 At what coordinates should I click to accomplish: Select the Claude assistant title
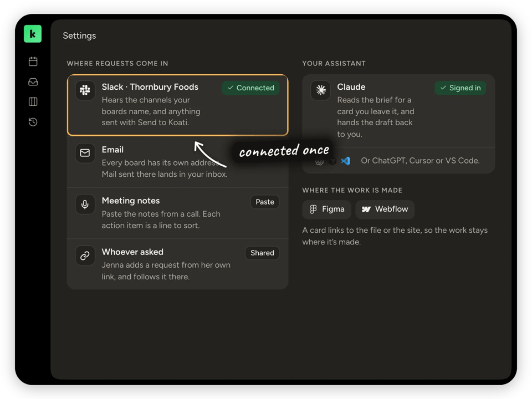click(351, 87)
